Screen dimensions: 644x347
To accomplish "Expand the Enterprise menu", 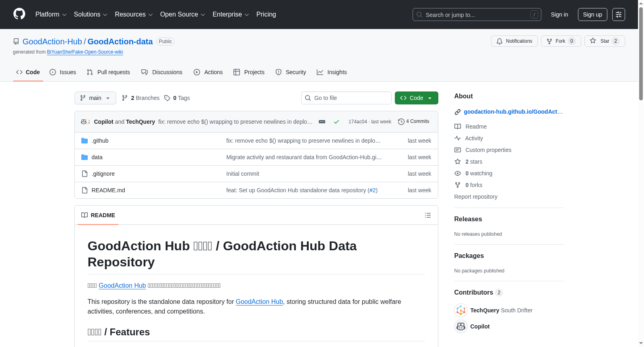I will coord(231,15).
